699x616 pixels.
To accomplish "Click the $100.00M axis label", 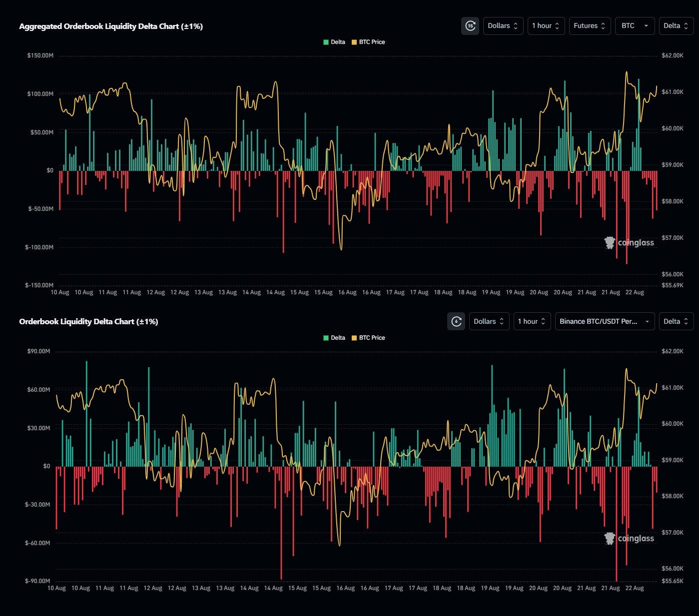I will [40, 94].
